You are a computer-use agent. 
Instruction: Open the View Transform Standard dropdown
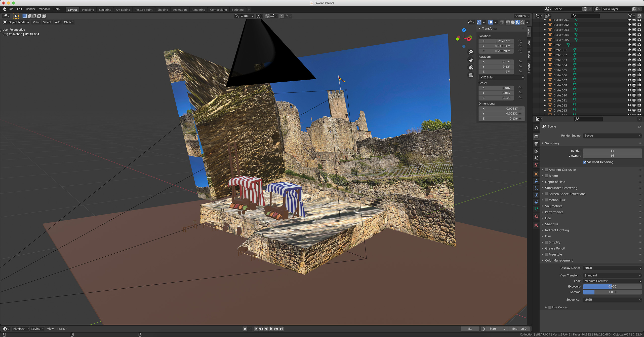click(612, 276)
